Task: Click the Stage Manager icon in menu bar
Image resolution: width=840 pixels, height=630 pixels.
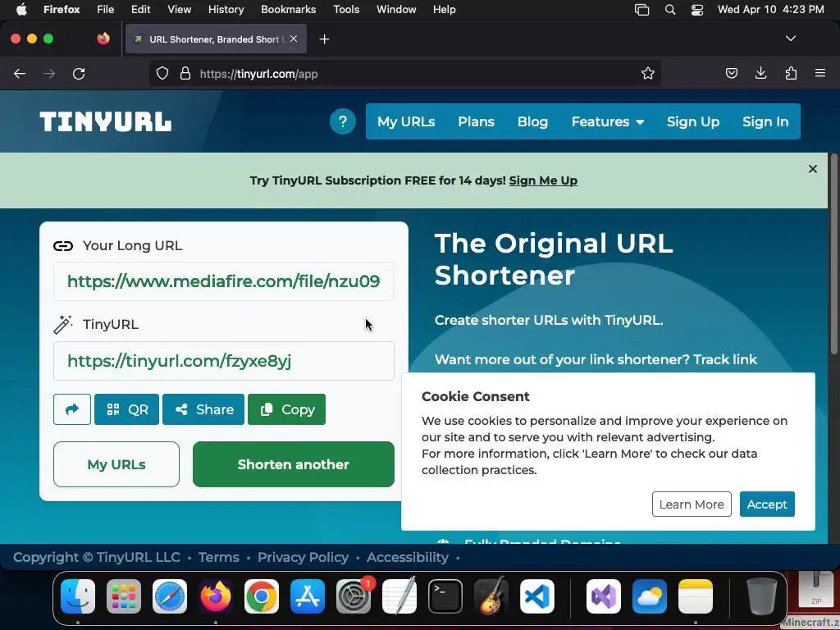Action: [x=641, y=10]
